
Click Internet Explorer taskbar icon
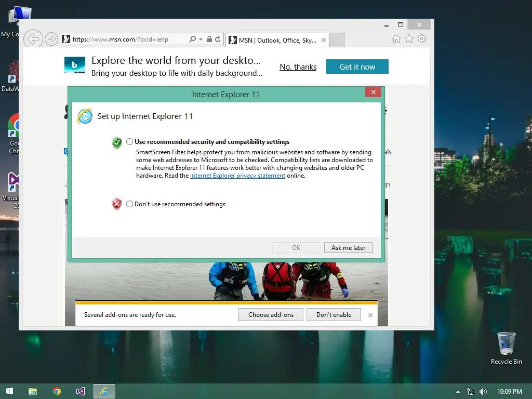click(x=104, y=391)
